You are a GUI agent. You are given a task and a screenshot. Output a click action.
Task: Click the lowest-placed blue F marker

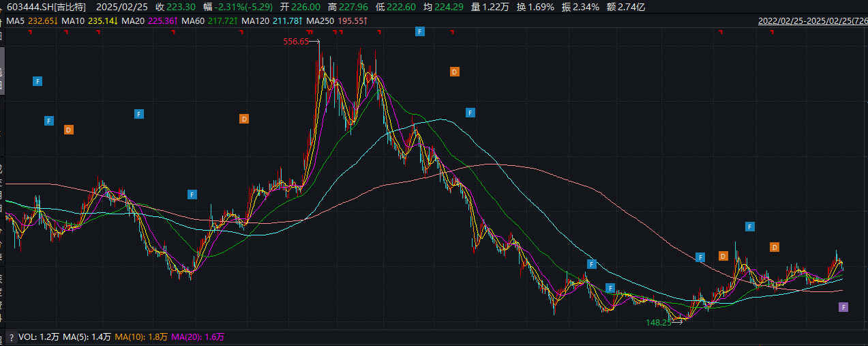click(x=610, y=287)
